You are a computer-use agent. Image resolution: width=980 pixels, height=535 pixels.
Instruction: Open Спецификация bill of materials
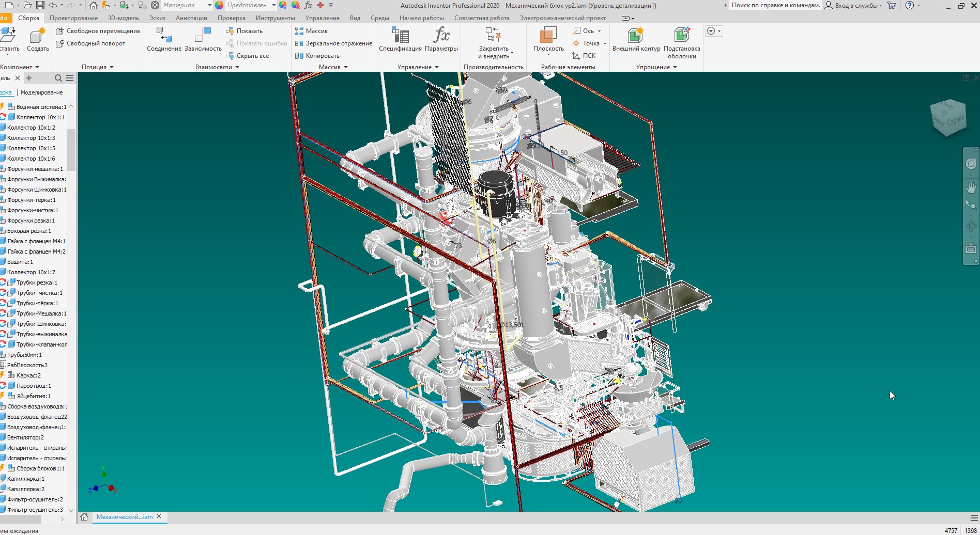(400, 36)
